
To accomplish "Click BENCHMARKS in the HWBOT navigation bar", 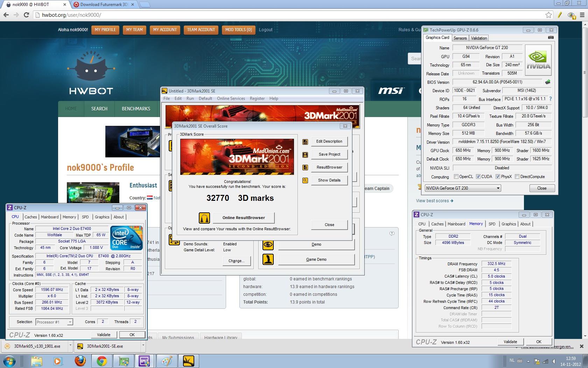I will pos(136,109).
